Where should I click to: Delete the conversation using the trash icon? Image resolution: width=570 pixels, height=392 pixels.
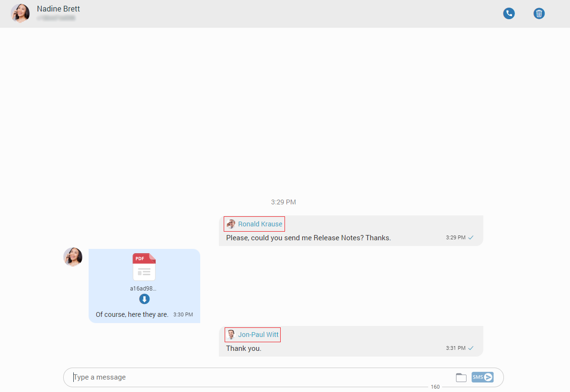coord(539,13)
